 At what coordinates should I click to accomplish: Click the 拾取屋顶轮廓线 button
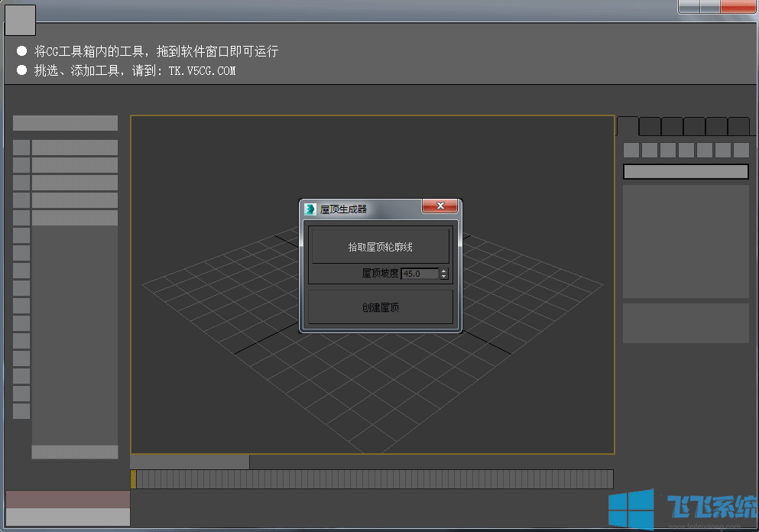[379, 245]
